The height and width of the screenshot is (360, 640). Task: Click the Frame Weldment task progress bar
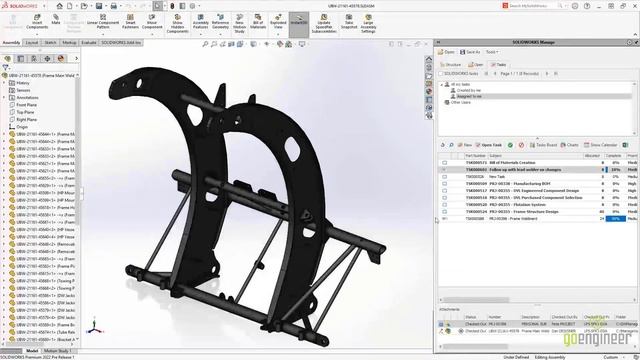(616, 219)
